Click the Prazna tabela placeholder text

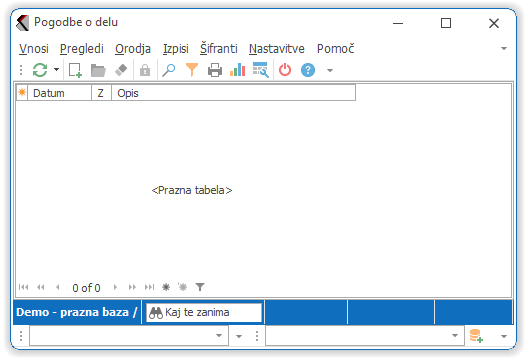click(x=192, y=190)
